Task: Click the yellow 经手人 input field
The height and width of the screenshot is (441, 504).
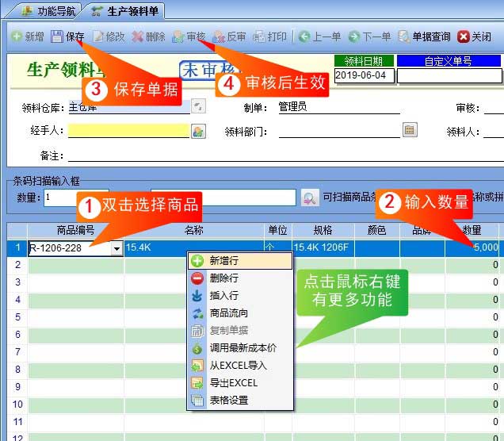Action: point(128,131)
